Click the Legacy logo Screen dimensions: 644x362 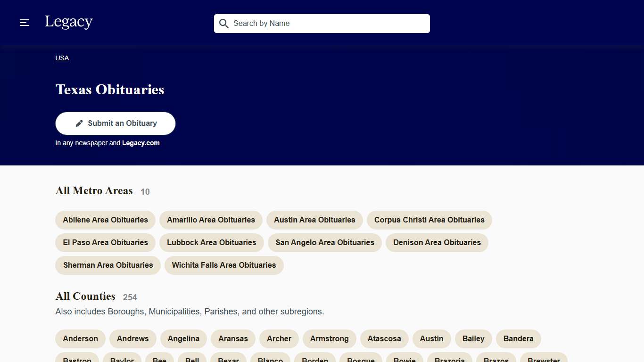pos(69,22)
